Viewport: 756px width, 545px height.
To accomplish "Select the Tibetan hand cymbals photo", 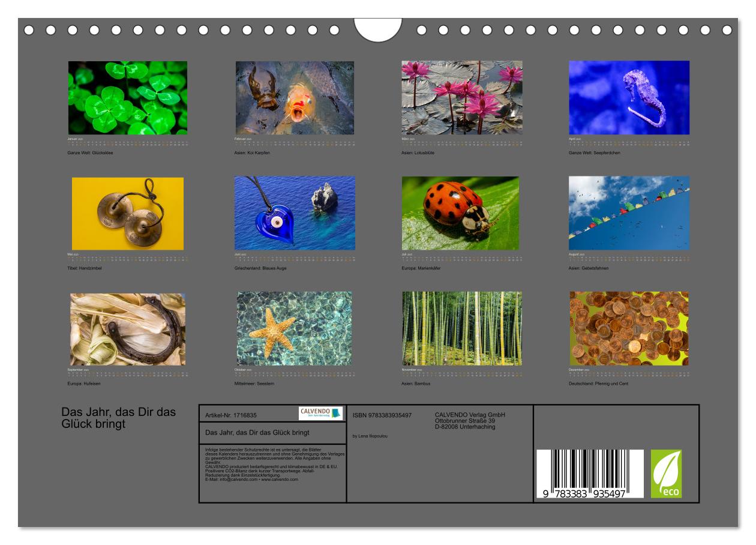I will point(127,213).
